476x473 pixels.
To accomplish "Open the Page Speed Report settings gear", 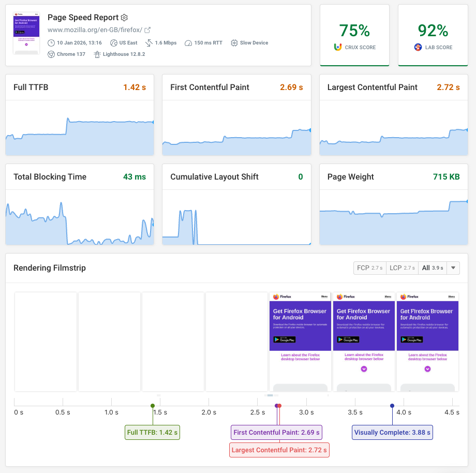I will click(124, 18).
